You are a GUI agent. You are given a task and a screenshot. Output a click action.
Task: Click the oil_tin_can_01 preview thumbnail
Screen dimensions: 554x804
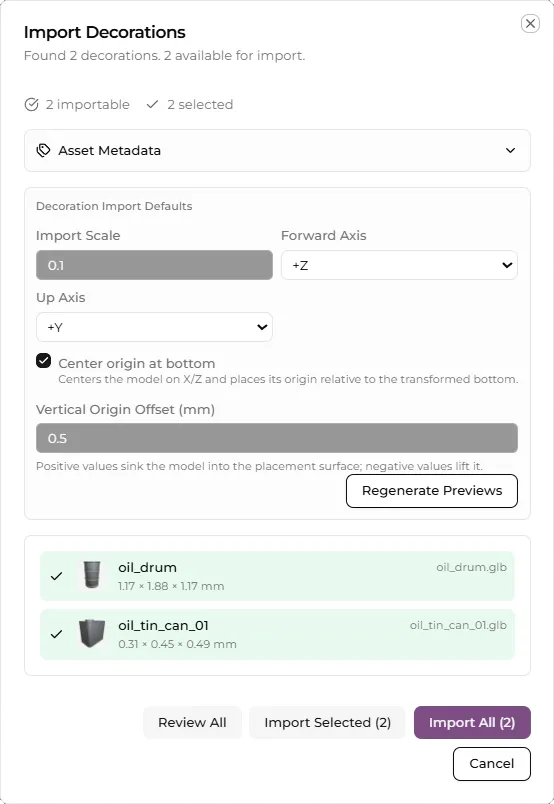(92, 633)
